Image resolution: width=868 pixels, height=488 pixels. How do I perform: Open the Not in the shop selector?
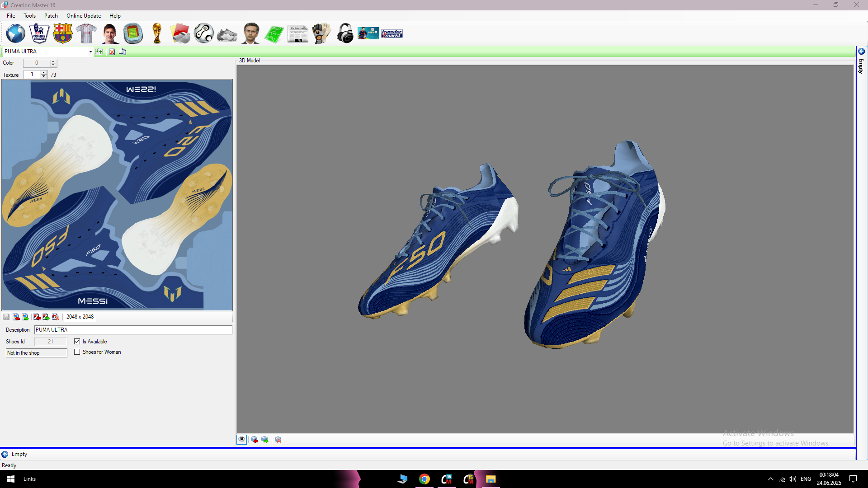[x=37, y=353]
